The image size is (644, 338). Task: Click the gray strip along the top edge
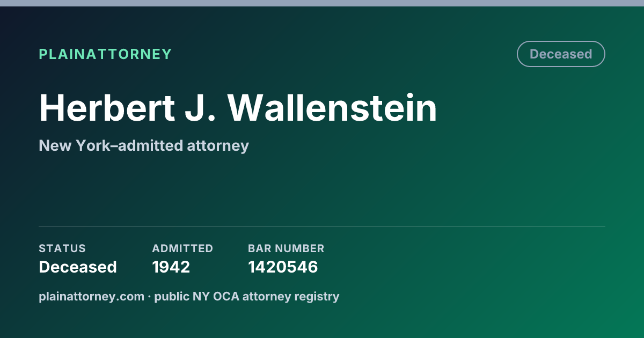point(322,3)
